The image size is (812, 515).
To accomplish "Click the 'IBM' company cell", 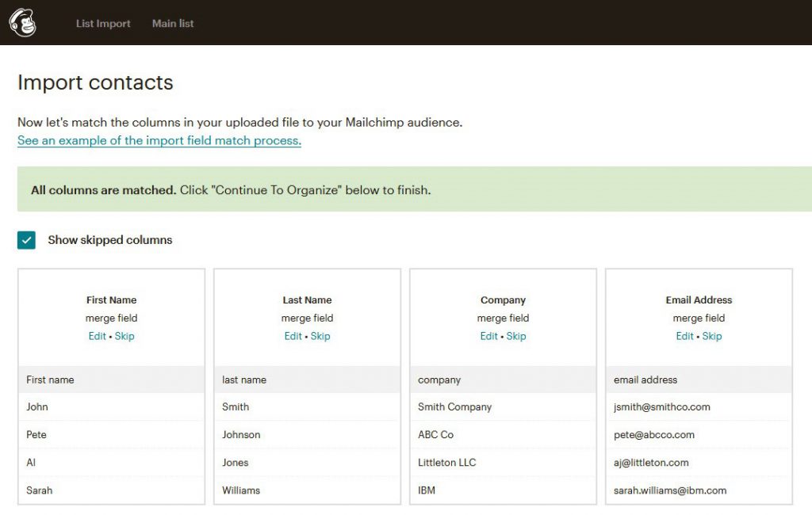I will tap(503, 490).
